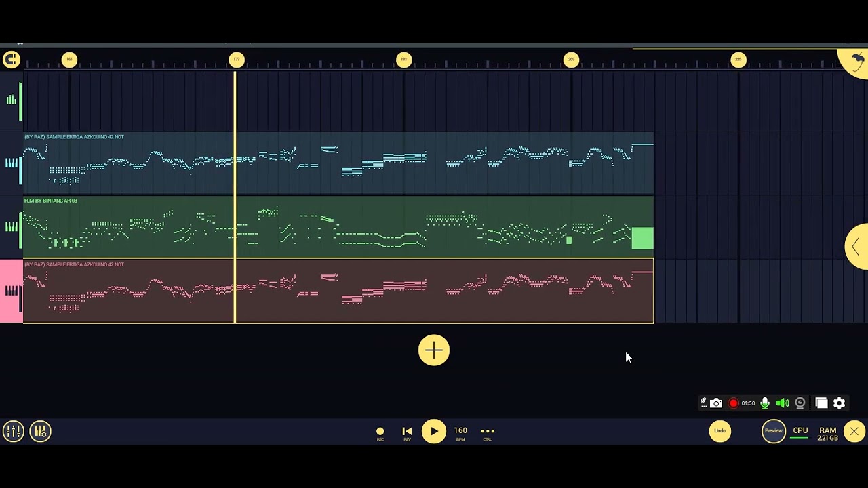Select the blue SAMPLE ERTIGA clip
Image resolution: width=868 pixels, height=488 pixels.
click(338, 163)
